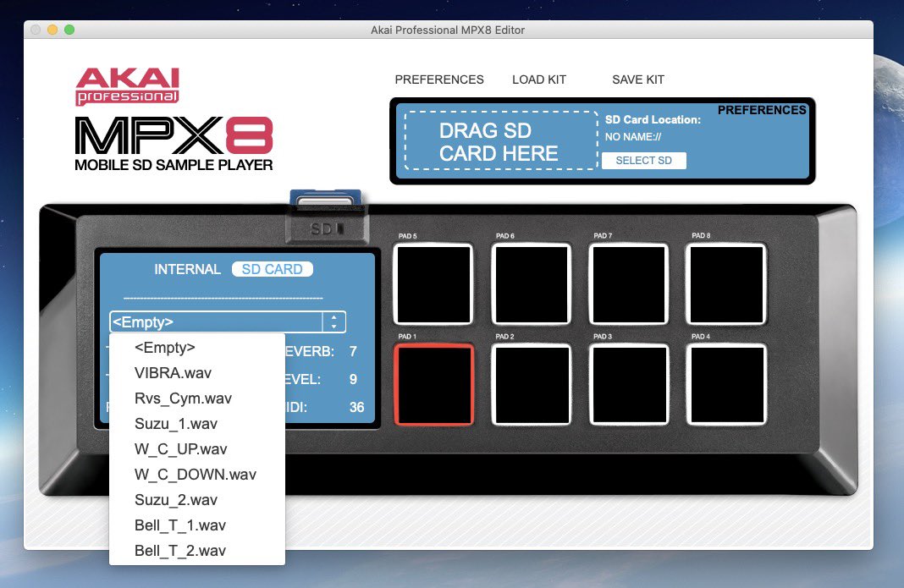The image size is (904, 588).
Task: Select PAD 6
Action: (531, 284)
